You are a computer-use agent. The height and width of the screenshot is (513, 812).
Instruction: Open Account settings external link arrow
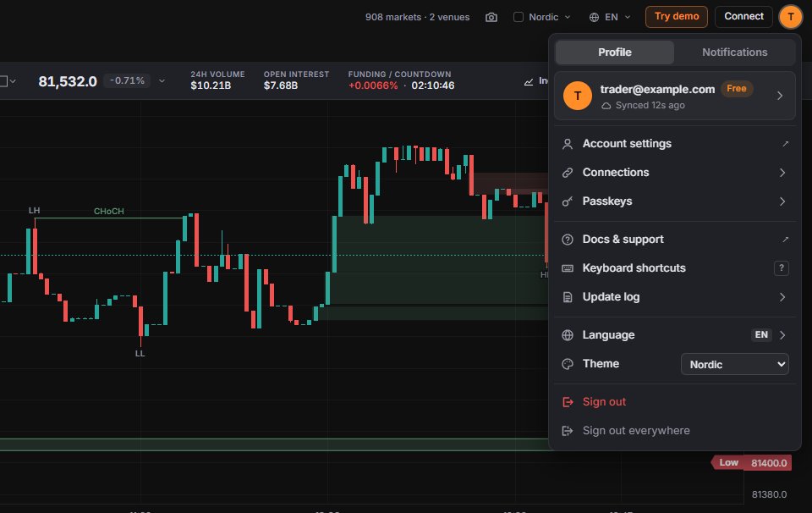pyautogui.click(x=785, y=144)
